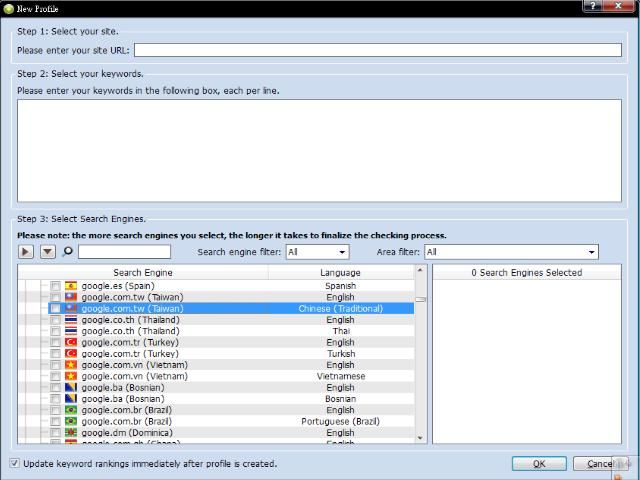Tick google.com.vn Vietnamese checkbox
This screenshot has height=480, width=640.
pyautogui.click(x=56, y=376)
